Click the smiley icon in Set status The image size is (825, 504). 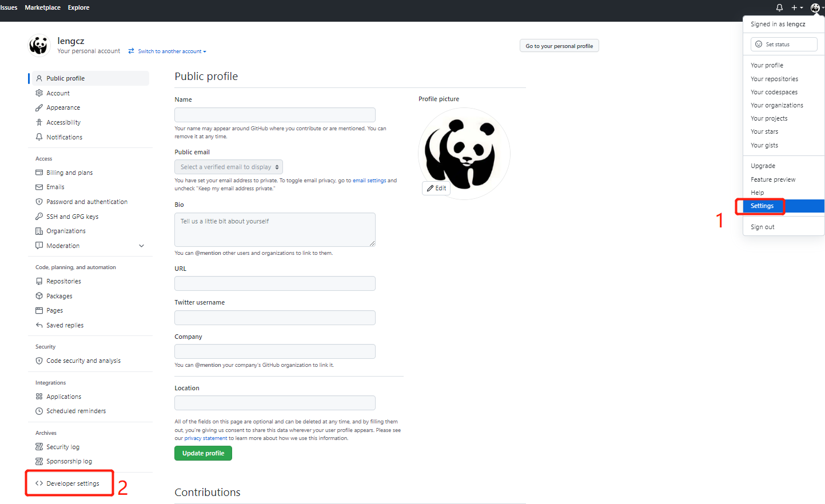(759, 44)
